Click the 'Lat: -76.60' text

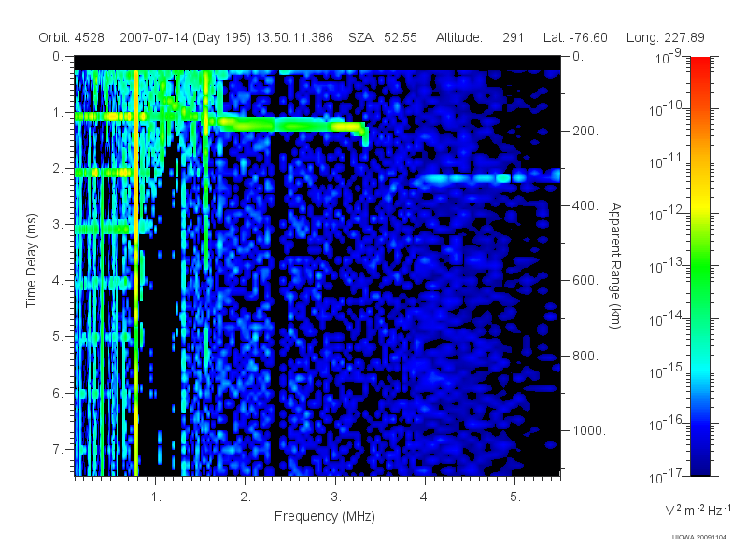(x=575, y=37)
